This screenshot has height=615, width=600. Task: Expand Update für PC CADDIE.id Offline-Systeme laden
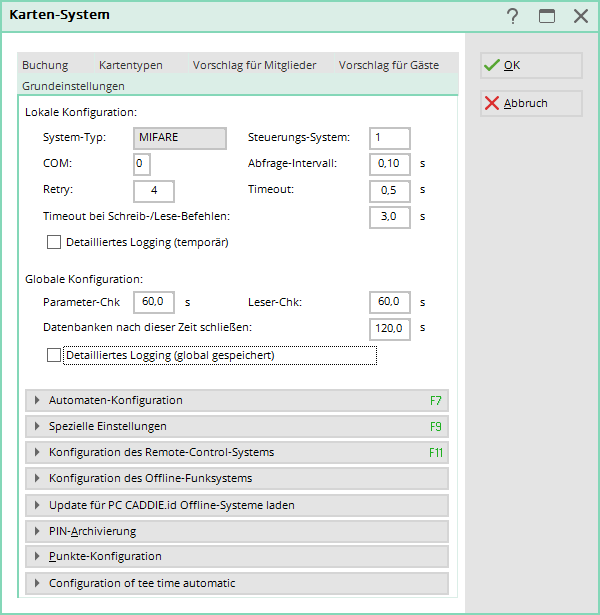click(x=236, y=505)
